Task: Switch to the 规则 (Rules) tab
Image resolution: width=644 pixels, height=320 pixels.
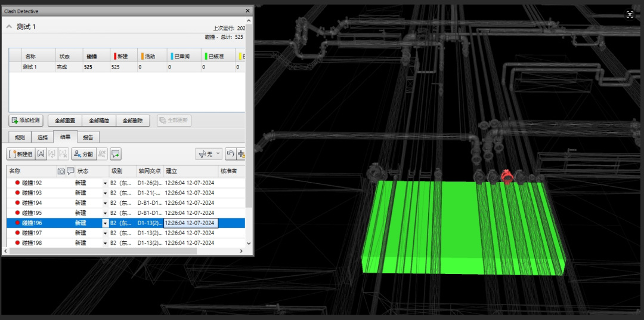Action: (x=20, y=137)
